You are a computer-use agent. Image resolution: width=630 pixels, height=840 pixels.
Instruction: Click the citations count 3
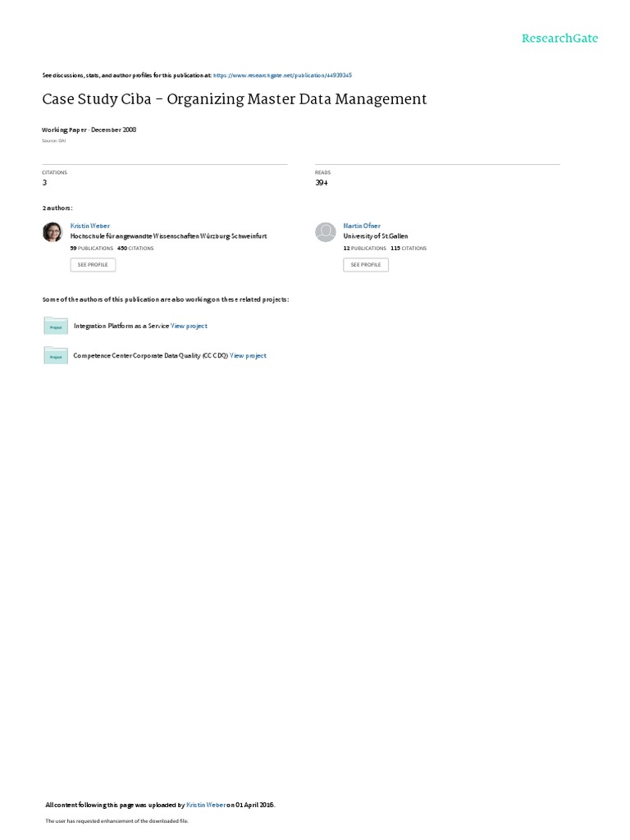44,183
